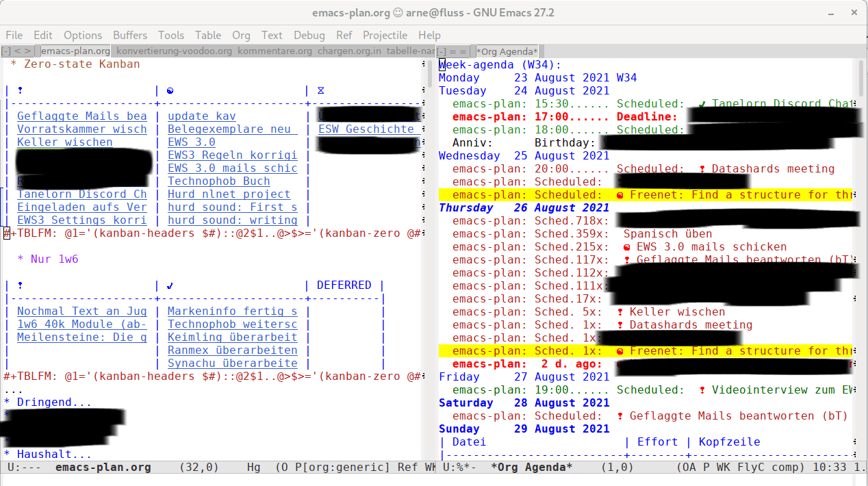Switch to the konvertierung-voodoo.org tab
The width and height of the screenshot is (868, 486).
[x=174, y=51]
